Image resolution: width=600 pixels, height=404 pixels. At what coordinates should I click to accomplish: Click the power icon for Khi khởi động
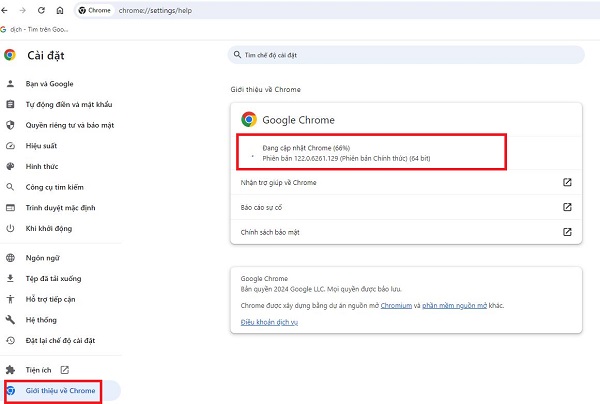(x=10, y=228)
